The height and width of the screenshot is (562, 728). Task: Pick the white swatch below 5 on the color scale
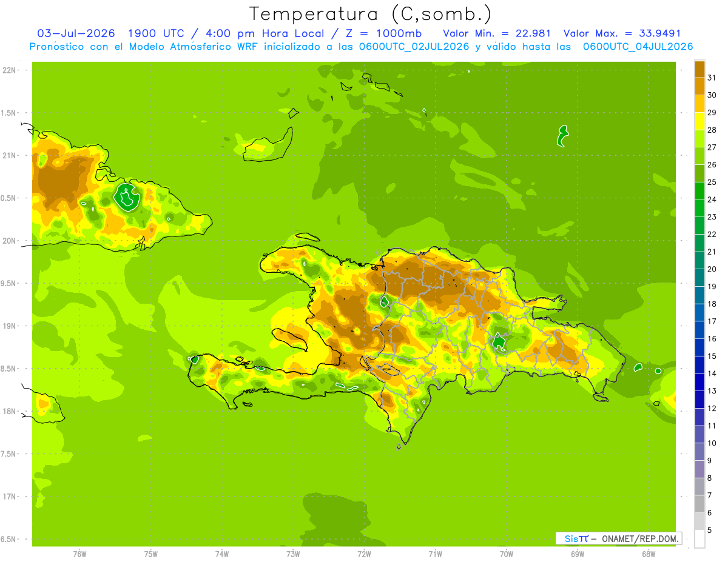pyautogui.click(x=699, y=539)
